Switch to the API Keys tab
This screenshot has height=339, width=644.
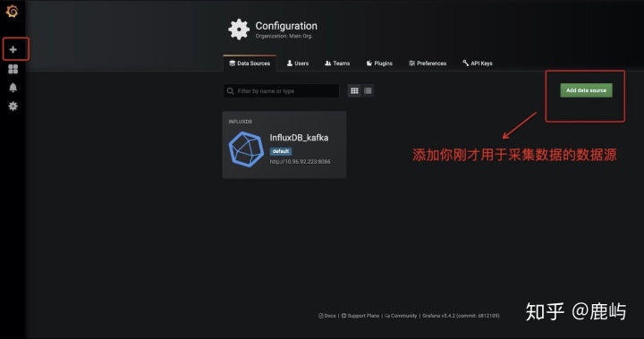tap(478, 64)
